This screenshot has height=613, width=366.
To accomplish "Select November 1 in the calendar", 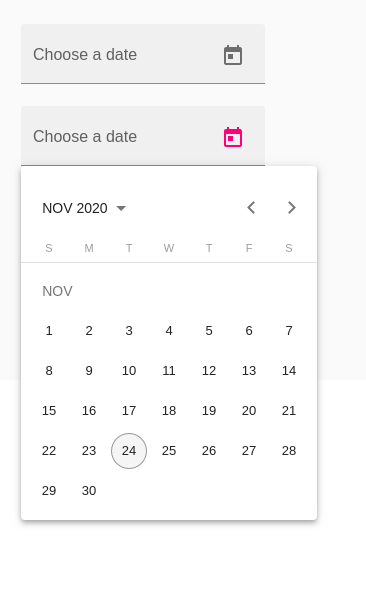I will pyautogui.click(x=49, y=331).
